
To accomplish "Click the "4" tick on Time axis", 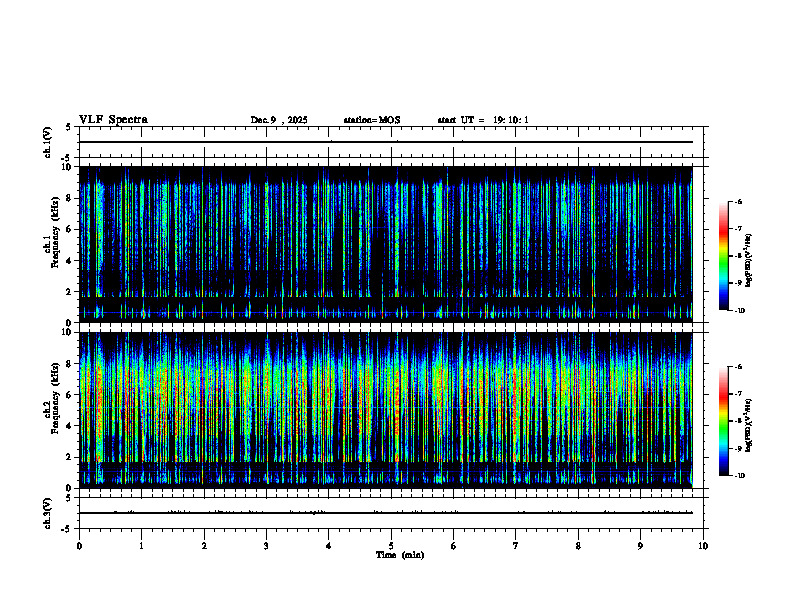I will pos(329,546).
